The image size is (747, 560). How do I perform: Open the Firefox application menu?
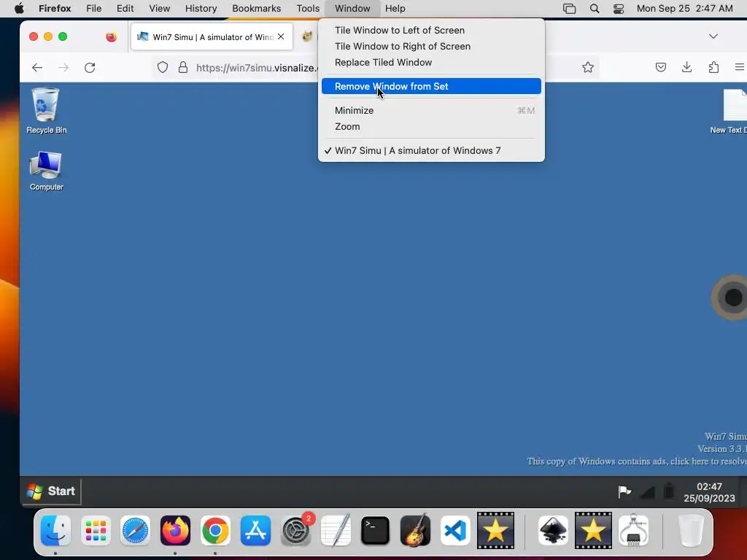pos(55,8)
